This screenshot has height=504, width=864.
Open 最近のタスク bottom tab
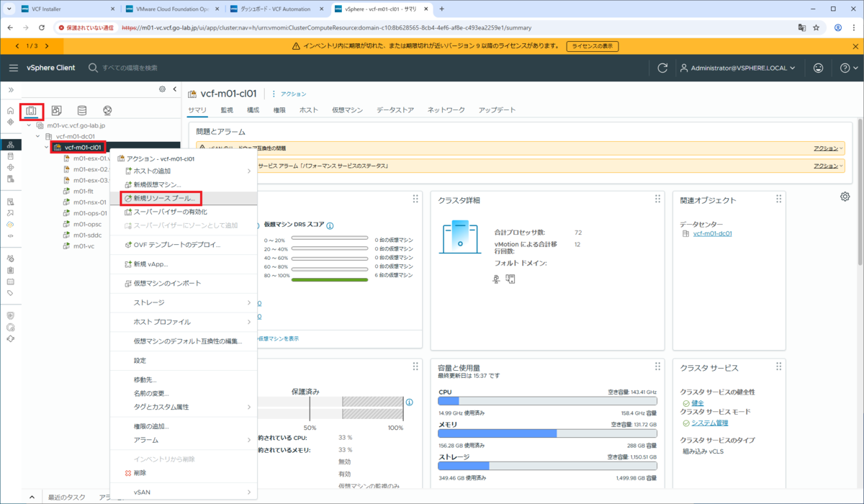67,497
